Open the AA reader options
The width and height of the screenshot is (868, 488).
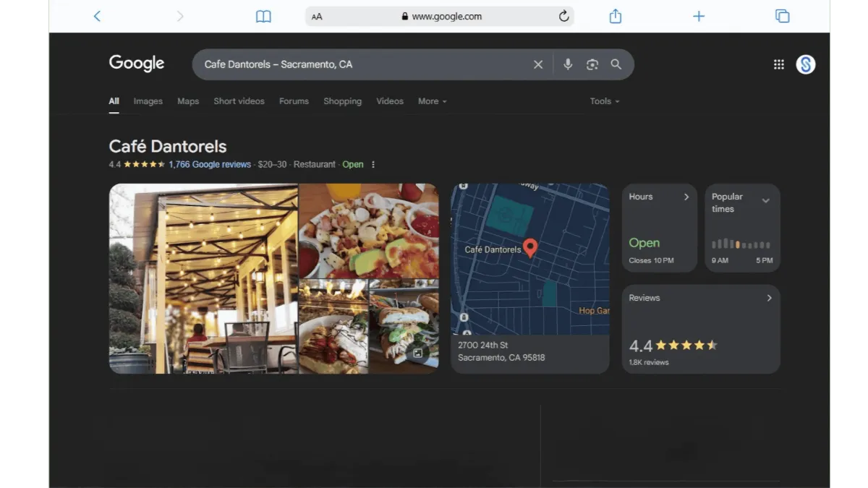317,17
